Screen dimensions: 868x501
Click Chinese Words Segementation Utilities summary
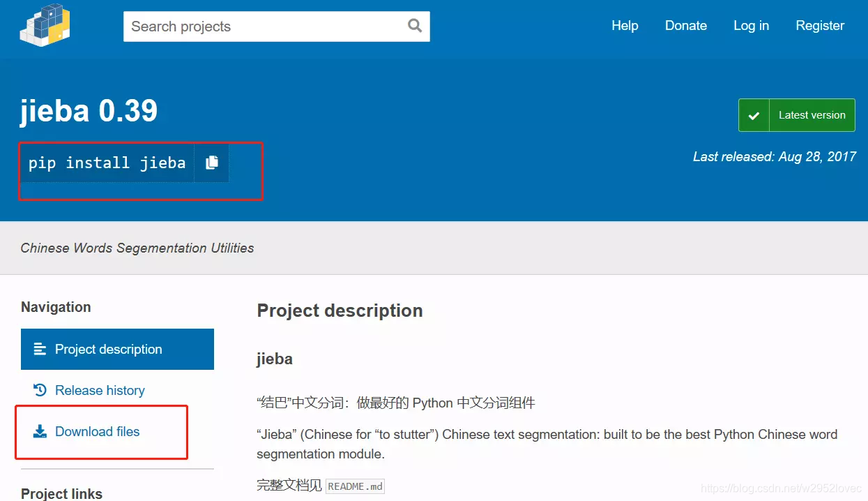pyautogui.click(x=137, y=248)
